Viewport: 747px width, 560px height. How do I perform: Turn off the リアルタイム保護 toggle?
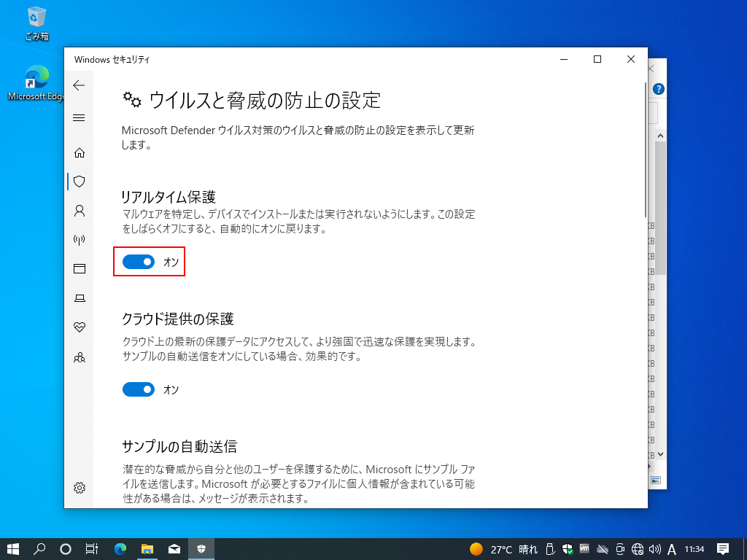pyautogui.click(x=139, y=262)
